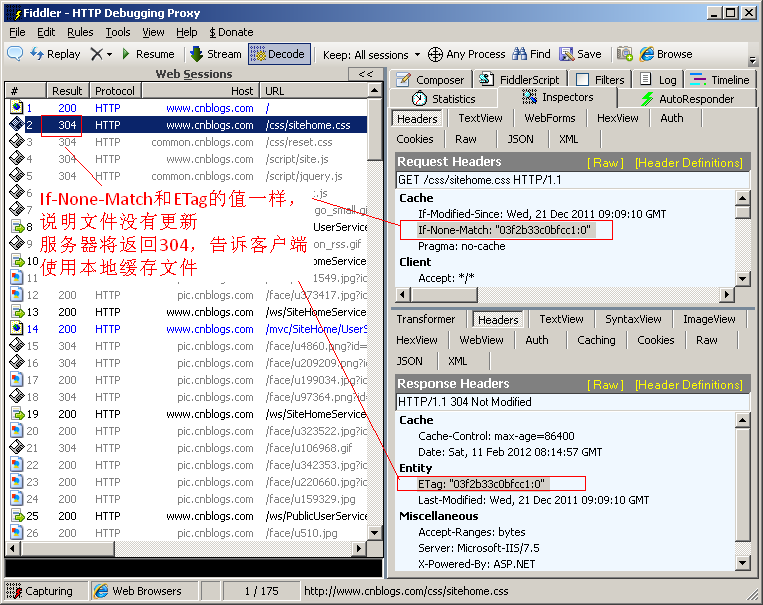Click Any Process target picker
Image resolution: width=763 pixels, height=605 pixels.
click(x=467, y=54)
